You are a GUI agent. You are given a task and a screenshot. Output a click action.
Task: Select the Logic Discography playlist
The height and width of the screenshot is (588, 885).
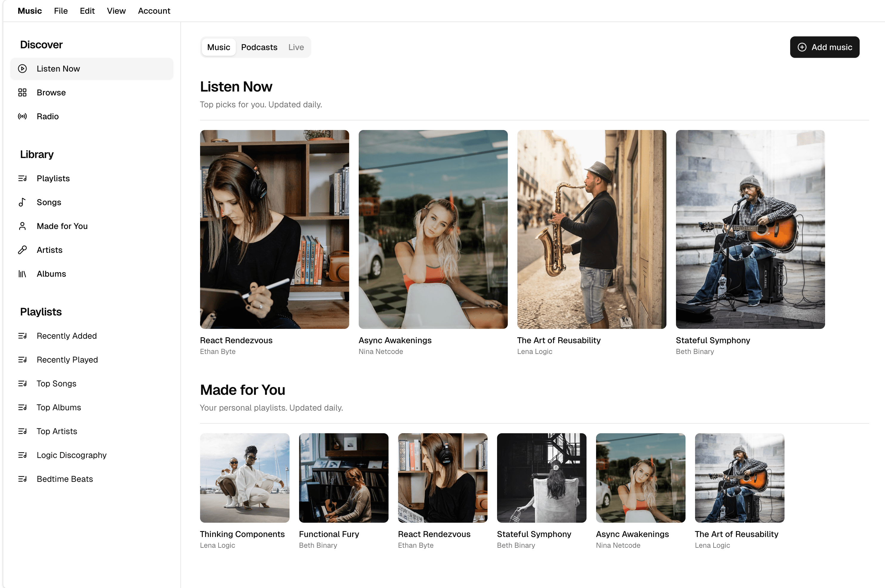point(72,455)
